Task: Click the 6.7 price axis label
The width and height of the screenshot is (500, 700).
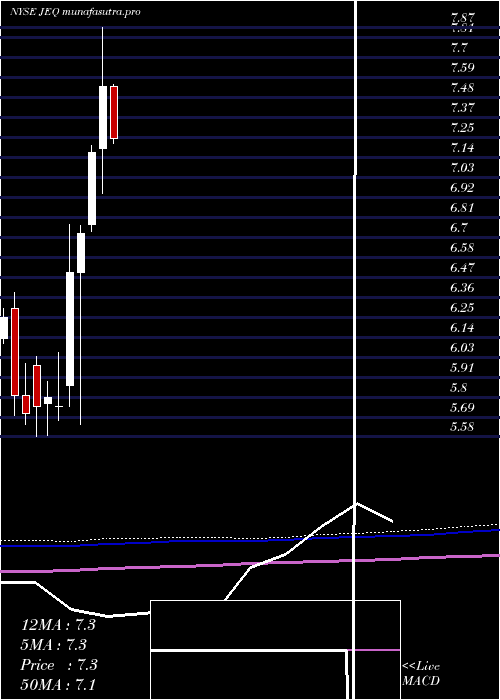Action: (459, 228)
